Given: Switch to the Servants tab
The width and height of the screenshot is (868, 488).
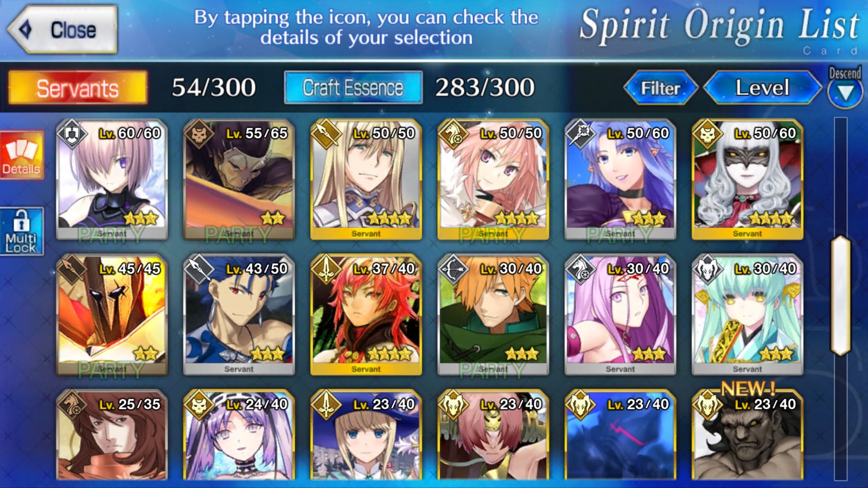Looking at the screenshot, I should (78, 88).
